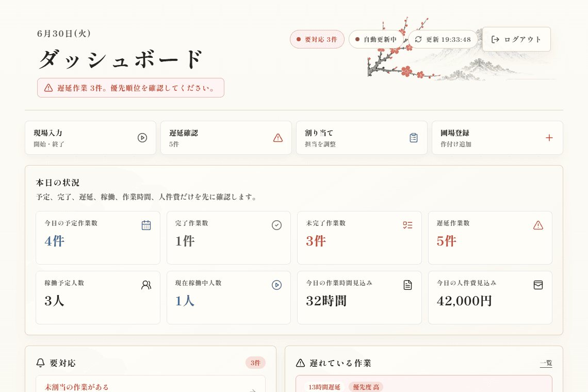The height and width of the screenshot is (392, 588).
Task: Click the play icon on the 現場入力 card
Action: (x=142, y=138)
